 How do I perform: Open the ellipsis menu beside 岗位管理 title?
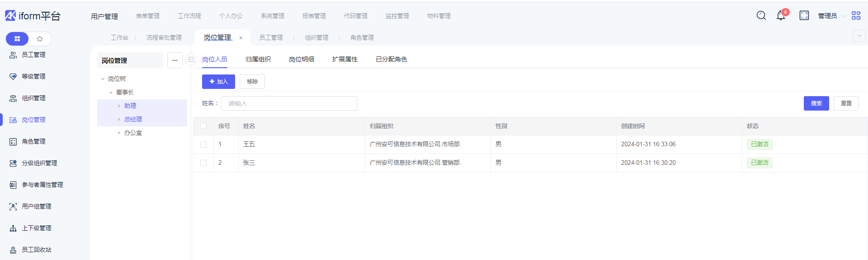click(x=175, y=60)
